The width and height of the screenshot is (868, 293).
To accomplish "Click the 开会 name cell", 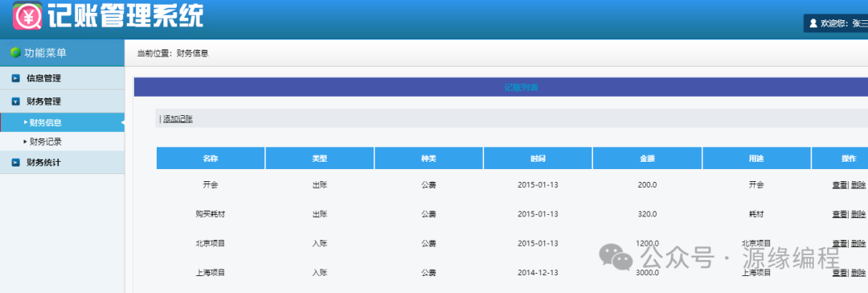I will point(211,185).
